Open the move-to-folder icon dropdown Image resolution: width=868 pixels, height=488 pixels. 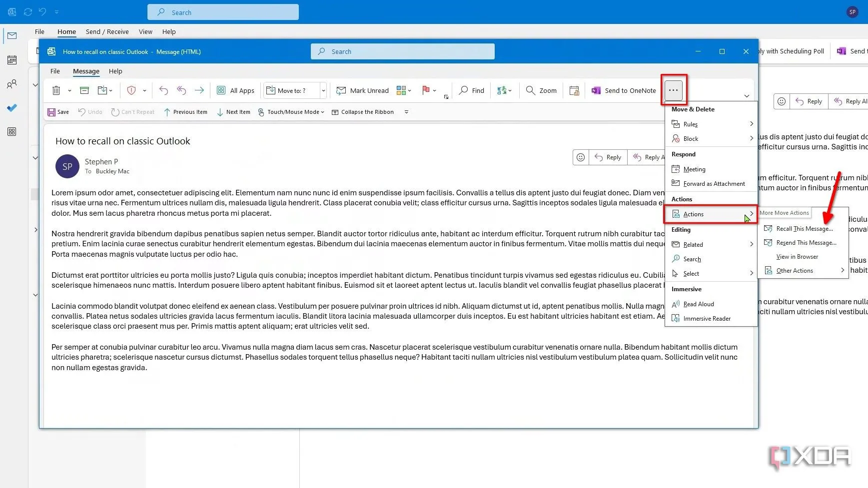pyautogui.click(x=105, y=90)
